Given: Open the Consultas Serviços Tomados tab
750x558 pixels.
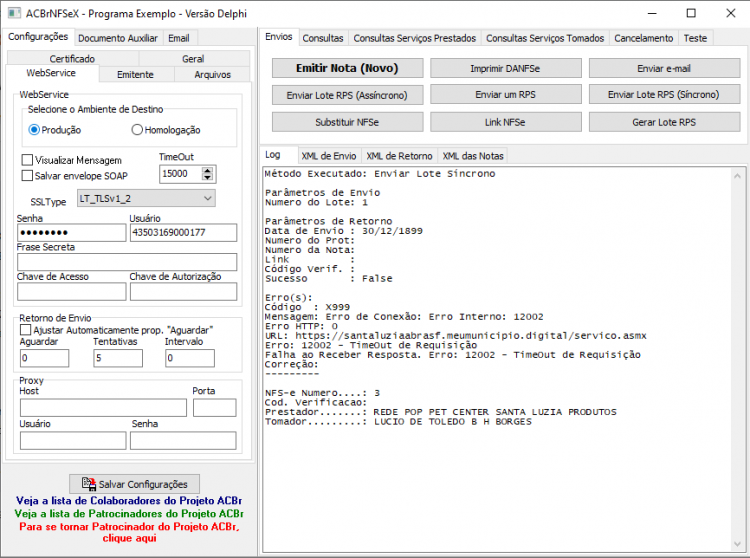Looking at the screenshot, I should point(545,38).
